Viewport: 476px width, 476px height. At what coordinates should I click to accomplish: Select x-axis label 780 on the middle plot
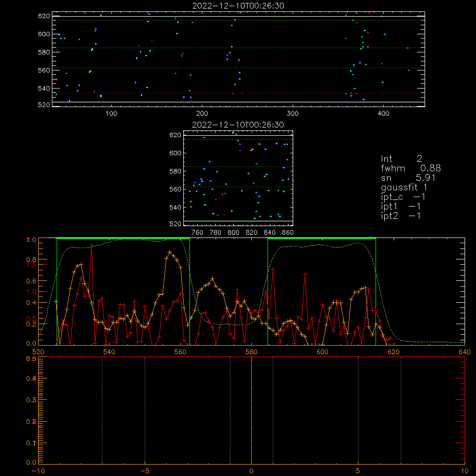(216, 233)
